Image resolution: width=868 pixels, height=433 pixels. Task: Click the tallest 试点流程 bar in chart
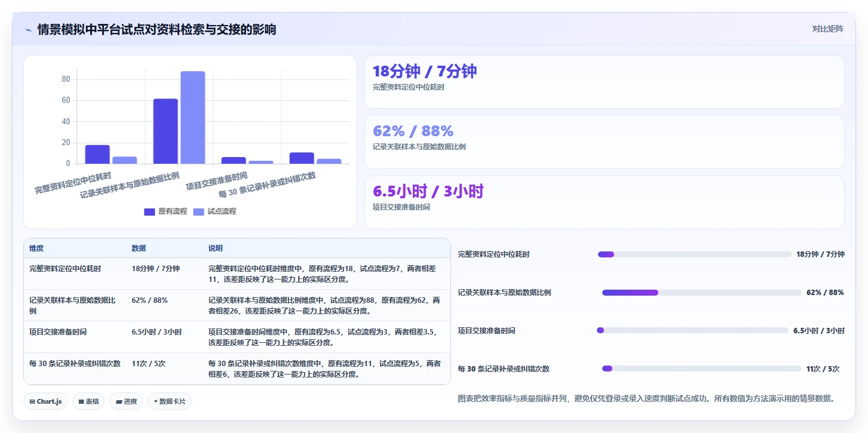193,118
